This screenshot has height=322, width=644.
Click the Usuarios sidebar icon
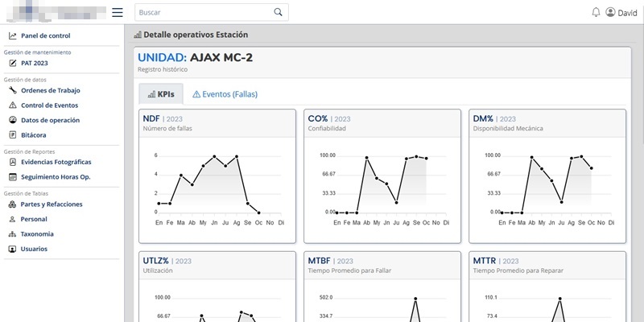pyautogui.click(x=13, y=249)
